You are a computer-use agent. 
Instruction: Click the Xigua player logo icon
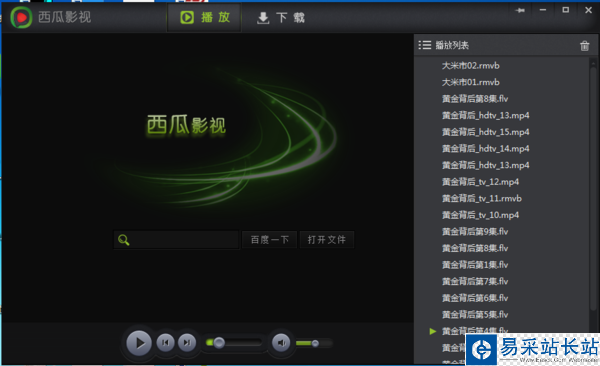pyautogui.click(x=21, y=18)
